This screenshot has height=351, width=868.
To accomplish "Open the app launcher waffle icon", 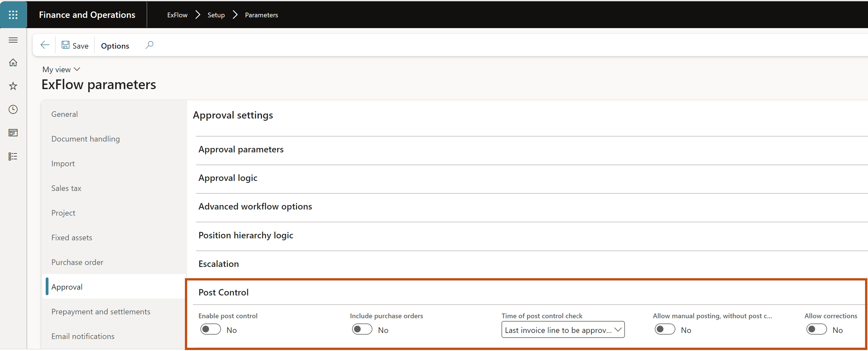I will (13, 14).
